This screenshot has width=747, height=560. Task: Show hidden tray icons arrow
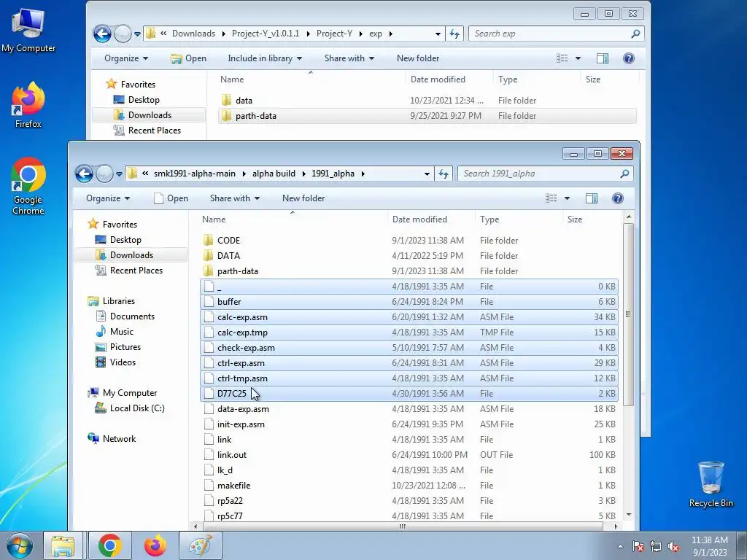pyautogui.click(x=620, y=547)
